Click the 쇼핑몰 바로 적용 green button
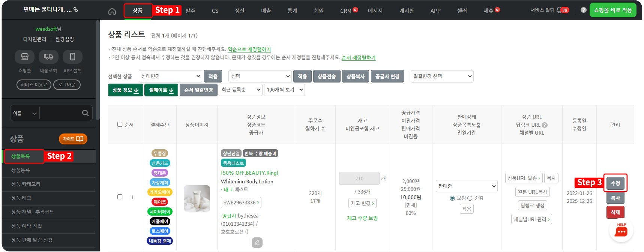The image size is (644, 252). tap(613, 10)
